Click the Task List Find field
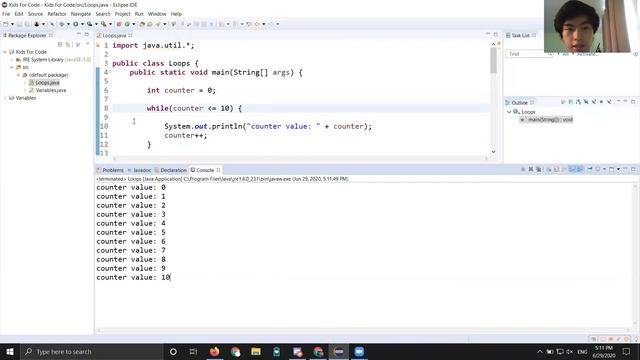Viewport: 640px width, 360px height. tap(528, 54)
